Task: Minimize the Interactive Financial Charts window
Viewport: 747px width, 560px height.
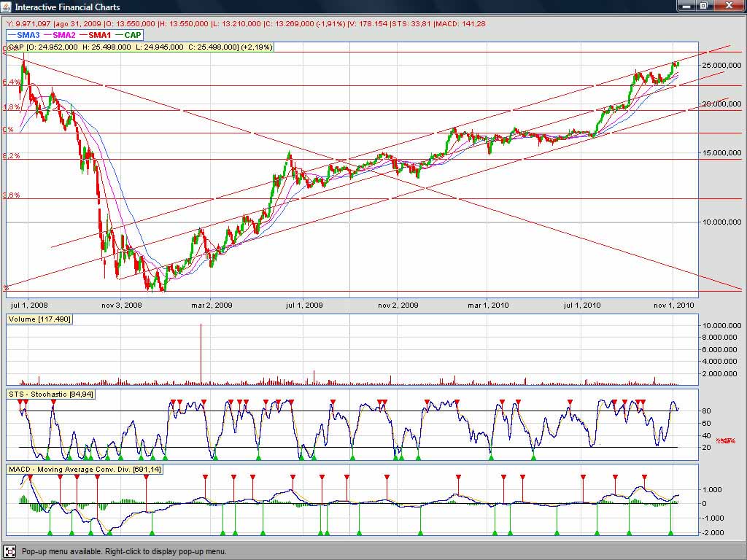Action: (687, 6)
